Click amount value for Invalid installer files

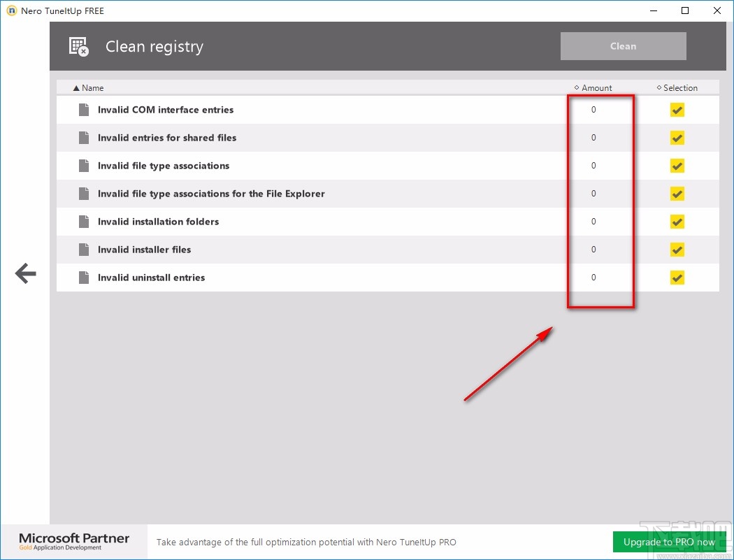click(593, 250)
